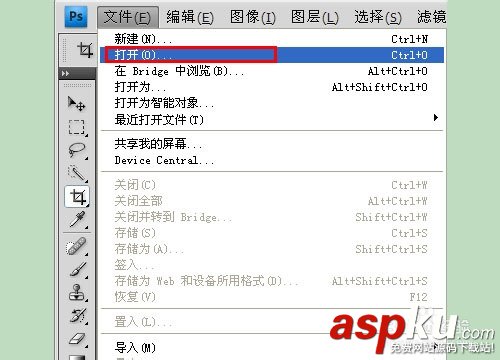Select the Clone Stamp tool
Viewport: 500px width, 360px height.
pos(77,292)
